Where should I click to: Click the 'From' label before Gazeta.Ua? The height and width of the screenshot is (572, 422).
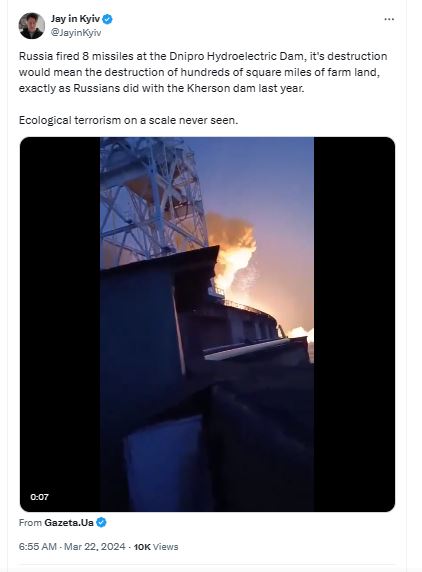pos(30,523)
